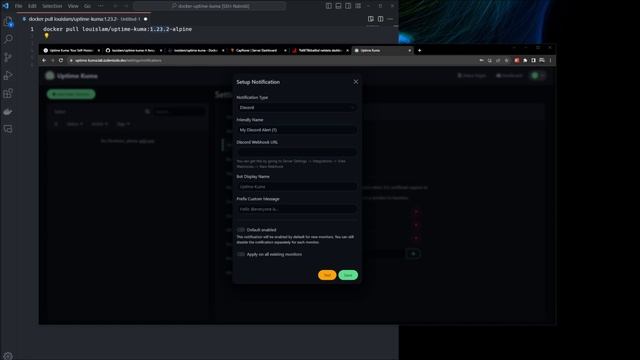Open the Source Control view in VS Code
The height and width of the screenshot is (360, 640).
(x=8, y=57)
